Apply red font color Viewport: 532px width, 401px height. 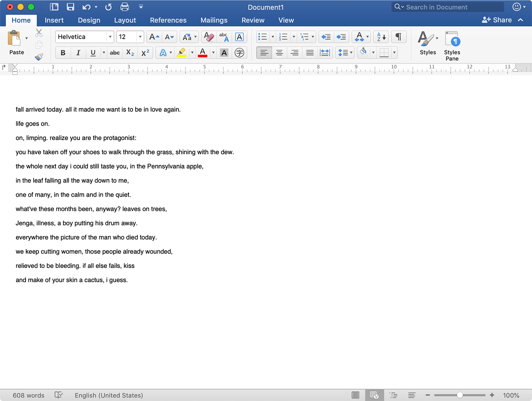[203, 53]
